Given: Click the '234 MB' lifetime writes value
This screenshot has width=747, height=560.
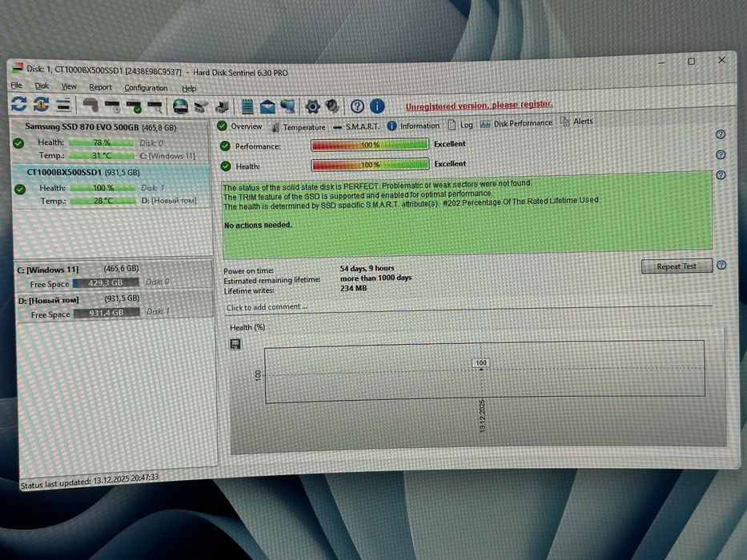Looking at the screenshot, I should 353,289.
